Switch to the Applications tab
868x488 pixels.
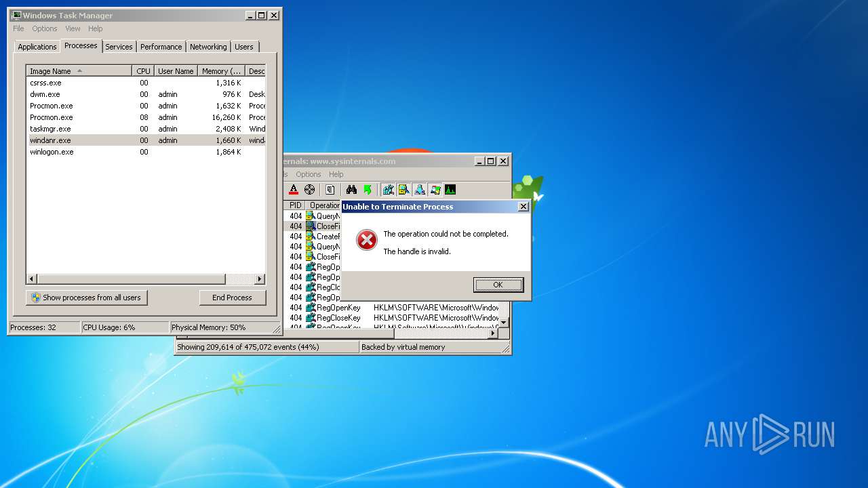37,47
